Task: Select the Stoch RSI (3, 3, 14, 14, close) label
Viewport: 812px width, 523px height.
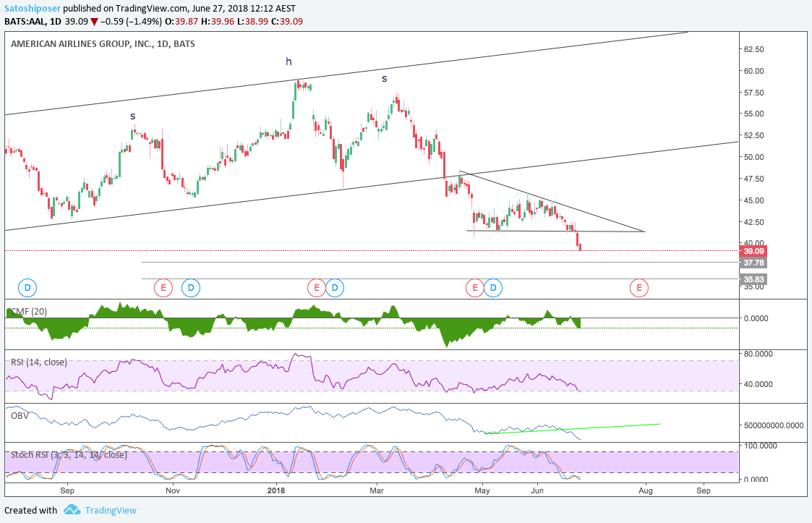Action: point(69,454)
